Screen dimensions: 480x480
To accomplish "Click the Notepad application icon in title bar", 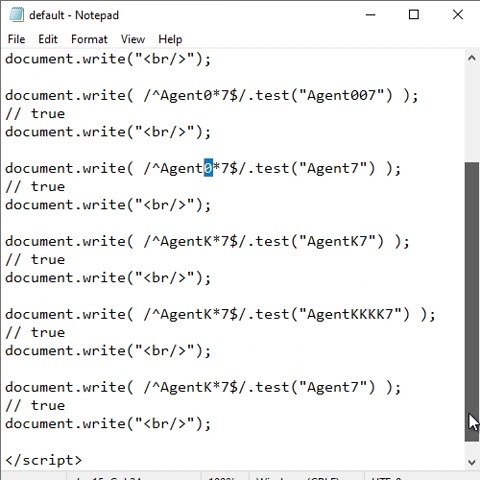I will click(x=16, y=15).
